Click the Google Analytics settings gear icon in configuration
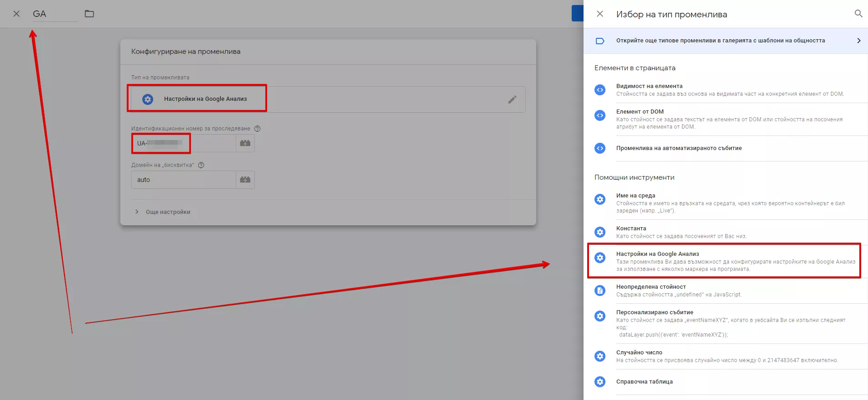The width and height of the screenshot is (868, 400). 148,99
